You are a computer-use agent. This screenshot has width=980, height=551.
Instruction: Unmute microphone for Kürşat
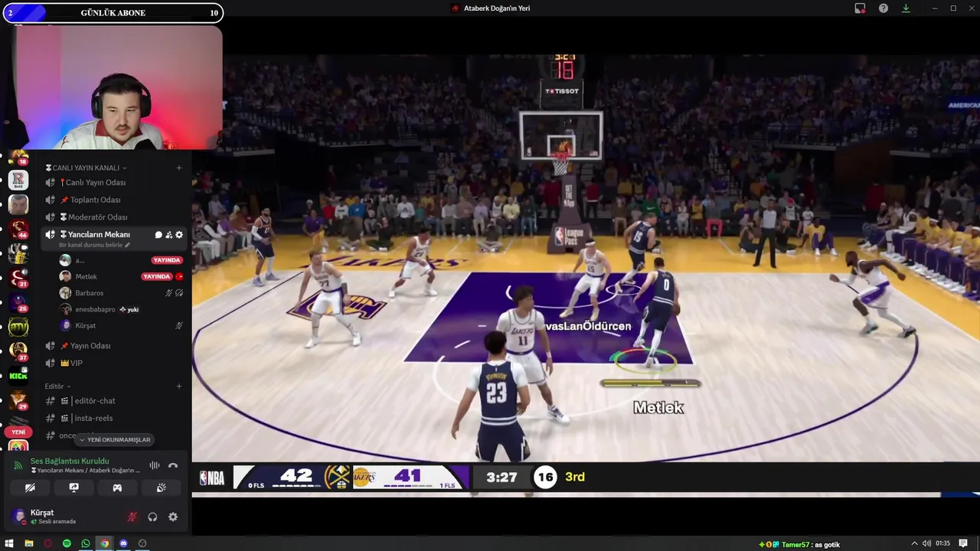pos(132,517)
